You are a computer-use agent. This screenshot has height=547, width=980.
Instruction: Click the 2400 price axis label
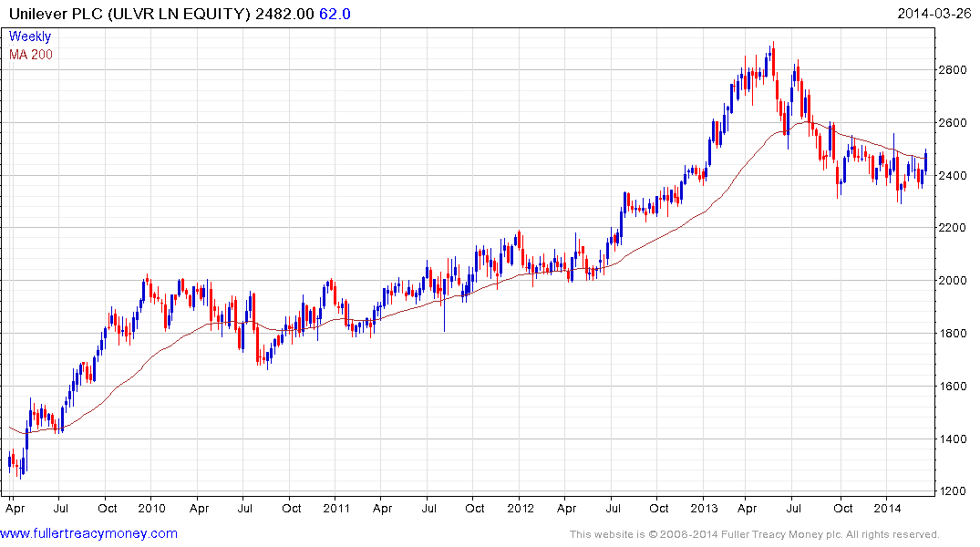click(x=954, y=176)
